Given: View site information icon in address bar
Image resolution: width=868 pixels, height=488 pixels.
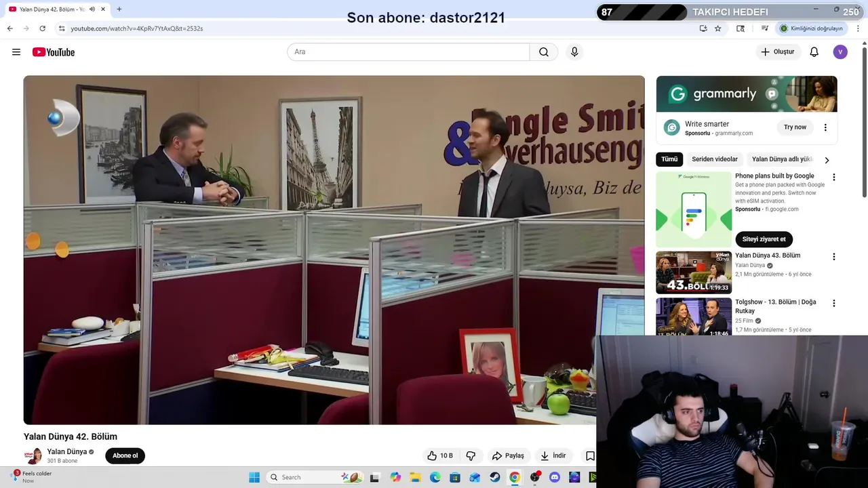Looking at the screenshot, I should [x=62, y=28].
